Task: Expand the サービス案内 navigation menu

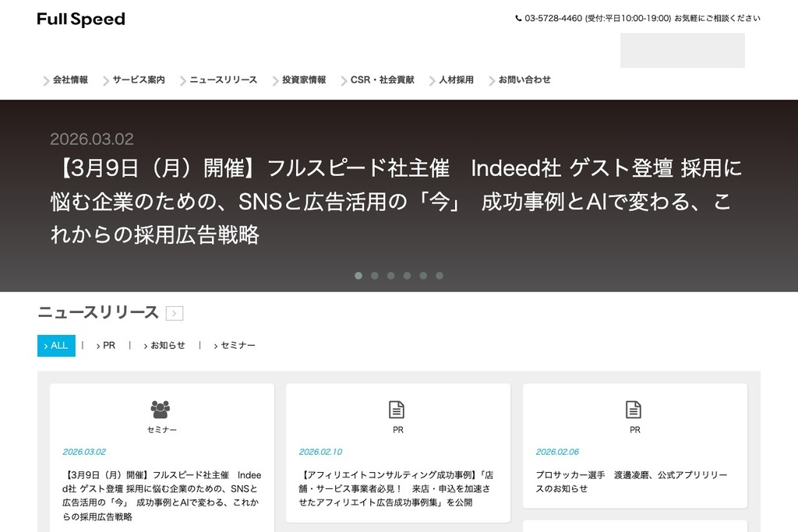Action: click(x=138, y=79)
